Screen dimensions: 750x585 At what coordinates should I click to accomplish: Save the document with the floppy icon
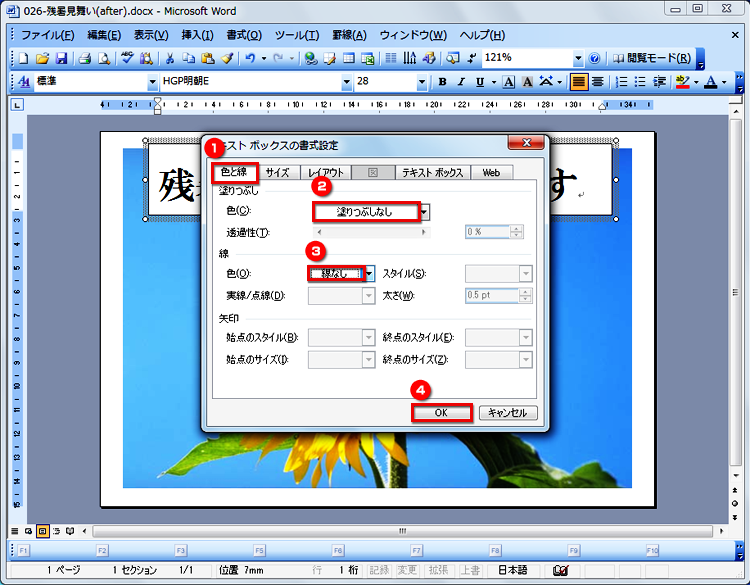click(x=61, y=58)
